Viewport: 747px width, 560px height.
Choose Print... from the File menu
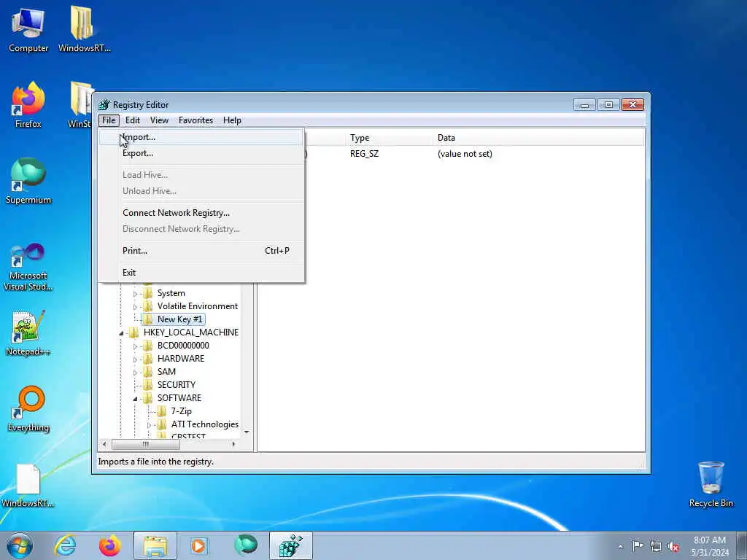point(201,251)
